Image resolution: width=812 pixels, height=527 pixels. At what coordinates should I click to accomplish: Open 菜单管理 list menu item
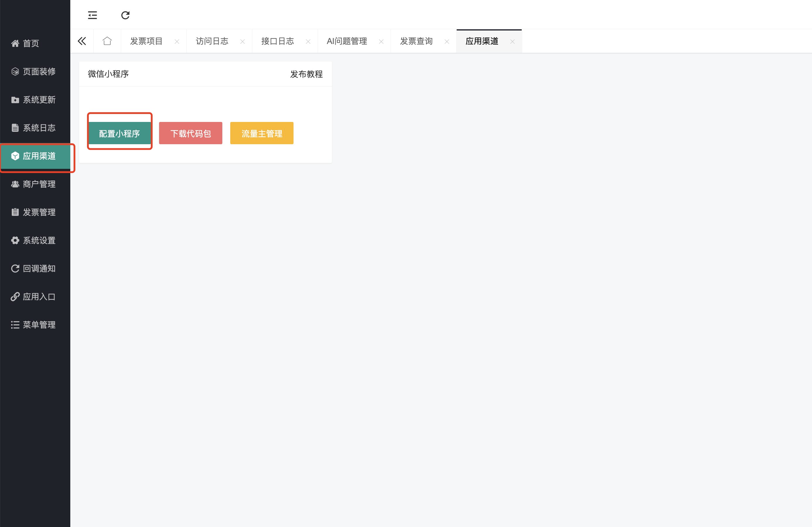pyautogui.click(x=39, y=325)
